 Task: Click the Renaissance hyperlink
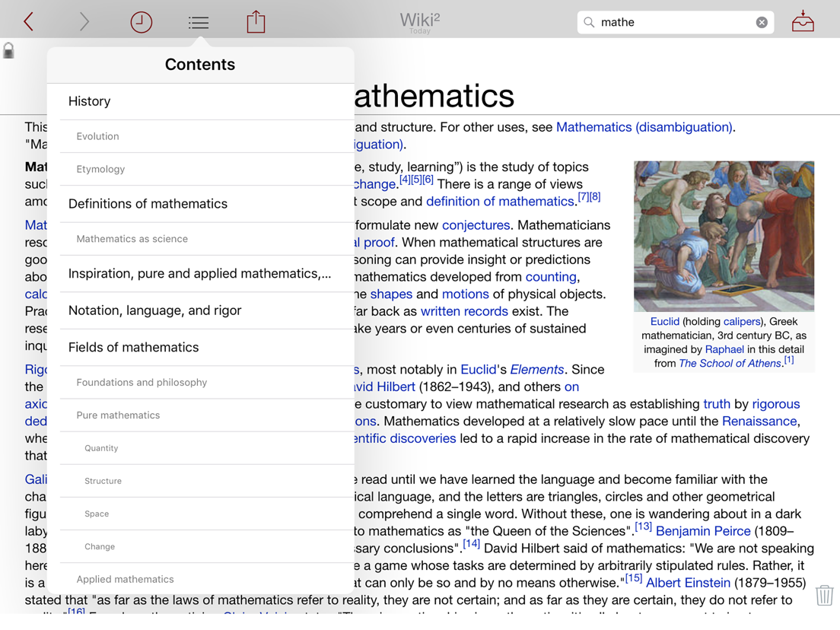(759, 421)
